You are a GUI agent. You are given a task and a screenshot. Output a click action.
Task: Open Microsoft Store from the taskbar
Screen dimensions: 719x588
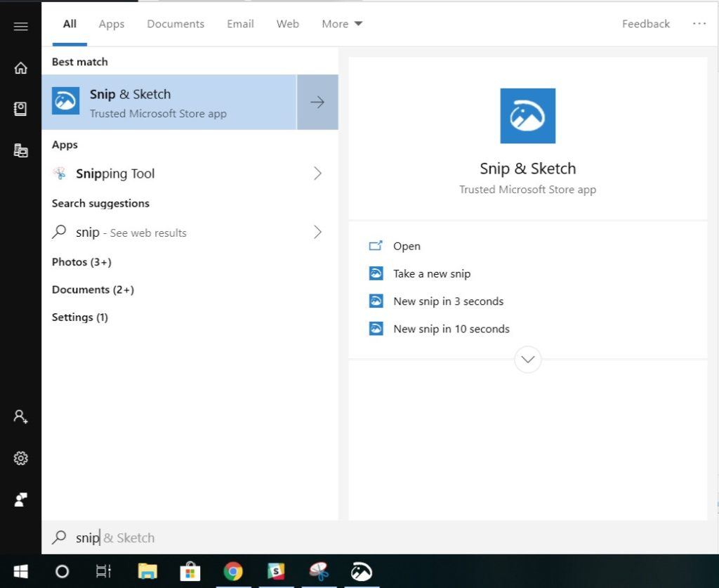190,571
